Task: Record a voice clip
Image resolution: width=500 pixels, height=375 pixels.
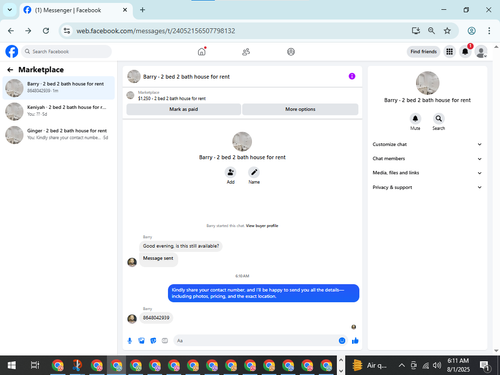Action: click(x=130, y=341)
